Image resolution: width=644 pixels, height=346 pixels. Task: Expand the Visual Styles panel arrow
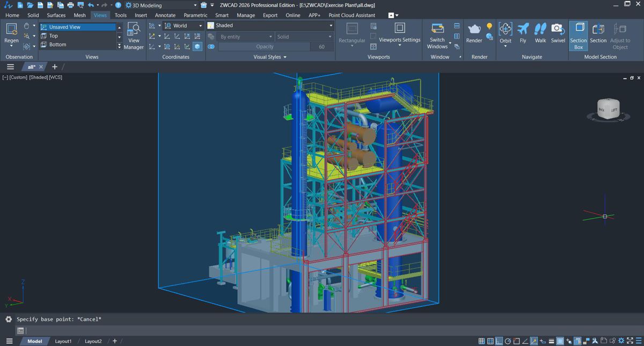point(285,57)
